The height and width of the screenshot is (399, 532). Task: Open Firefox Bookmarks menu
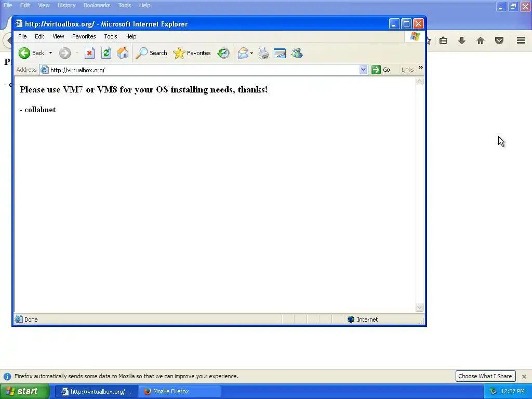pos(97,5)
